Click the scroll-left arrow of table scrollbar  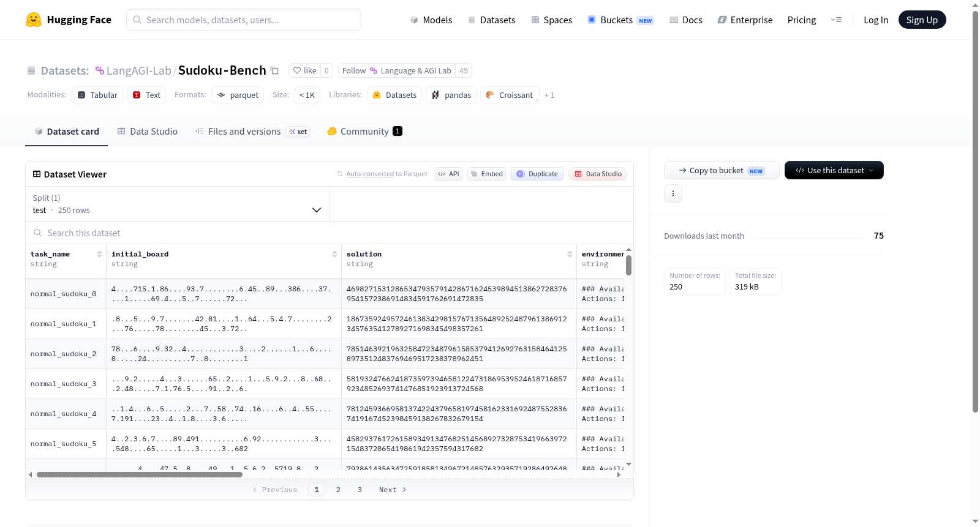tap(31, 474)
